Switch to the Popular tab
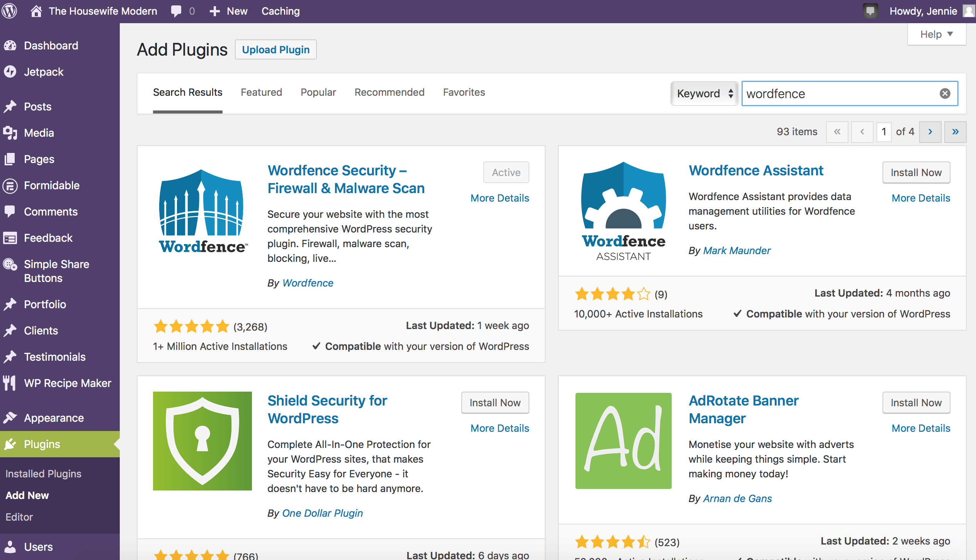 [318, 92]
